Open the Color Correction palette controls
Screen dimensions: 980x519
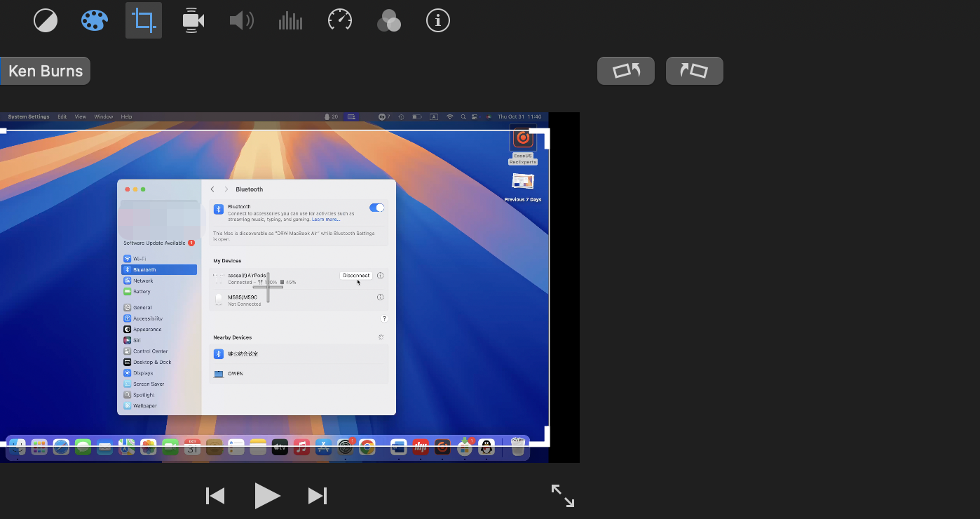click(95, 20)
